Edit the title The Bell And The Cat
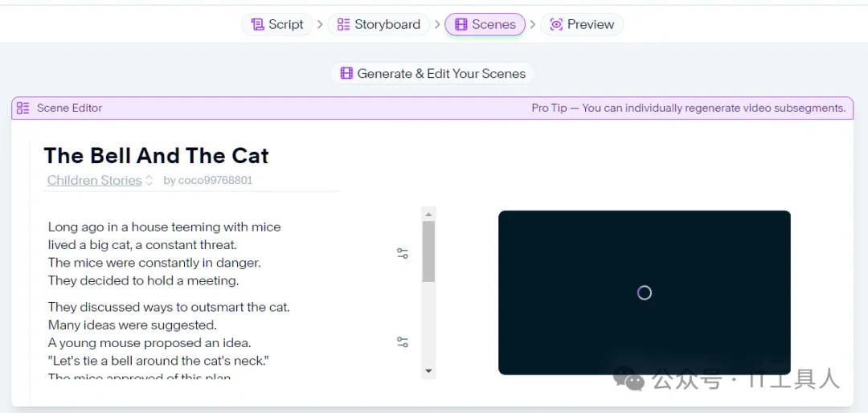Screen dimensions: 868x413 (156, 156)
